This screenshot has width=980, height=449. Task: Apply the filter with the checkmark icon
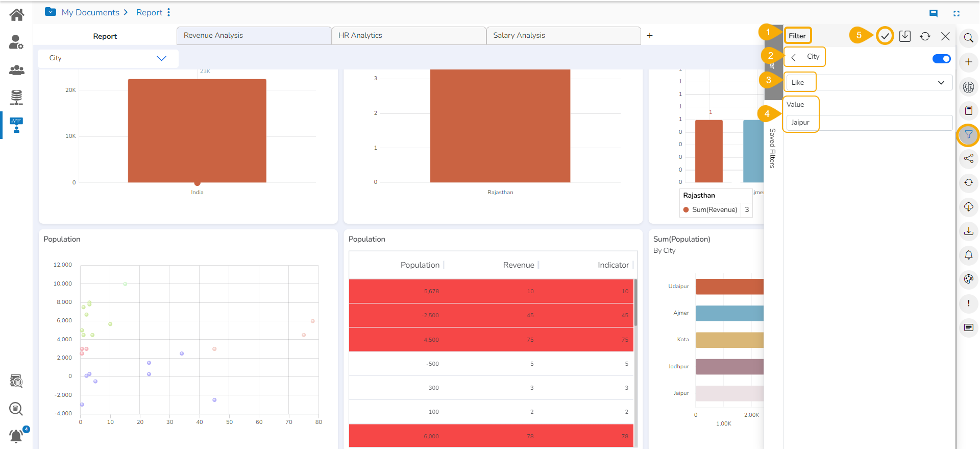click(885, 36)
